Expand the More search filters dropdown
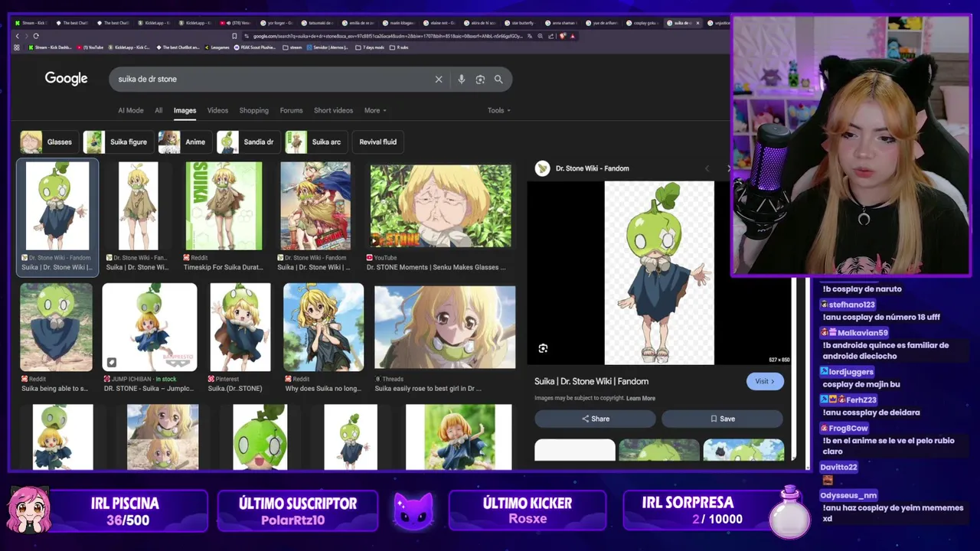The image size is (980, 551). point(375,110)
